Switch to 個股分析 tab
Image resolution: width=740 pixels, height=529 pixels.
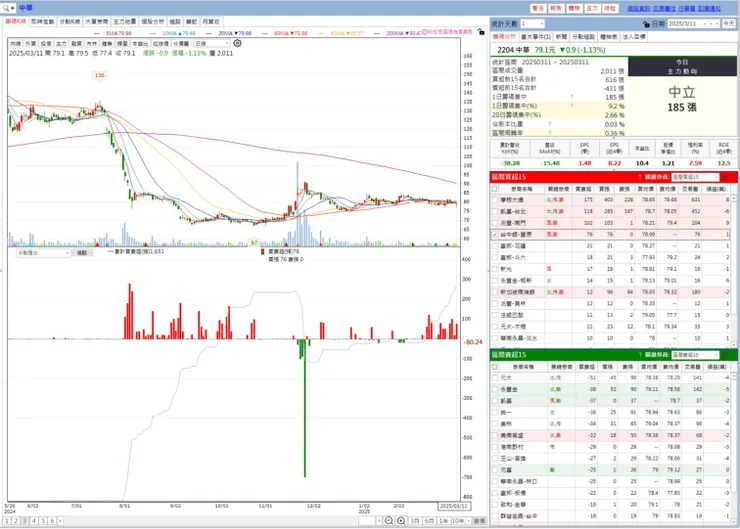tap(152, 22)
